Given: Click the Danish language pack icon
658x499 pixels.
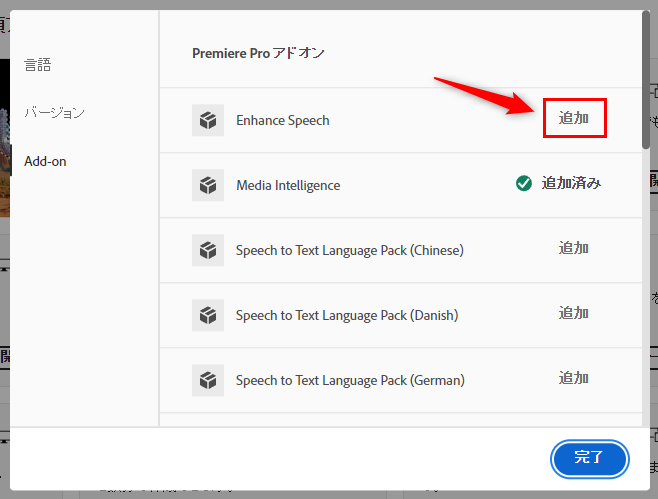Looking at the screenshot, I should click(208, 315).
